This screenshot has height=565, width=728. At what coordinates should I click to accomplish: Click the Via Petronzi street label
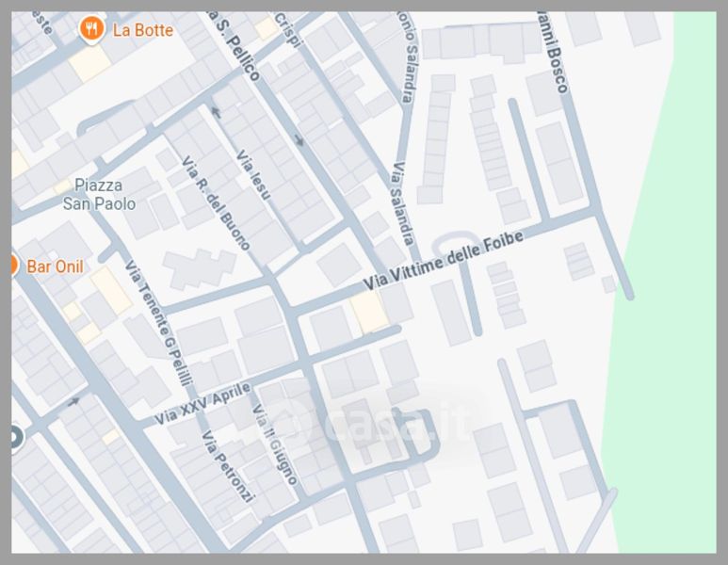(x=229, y=466)
